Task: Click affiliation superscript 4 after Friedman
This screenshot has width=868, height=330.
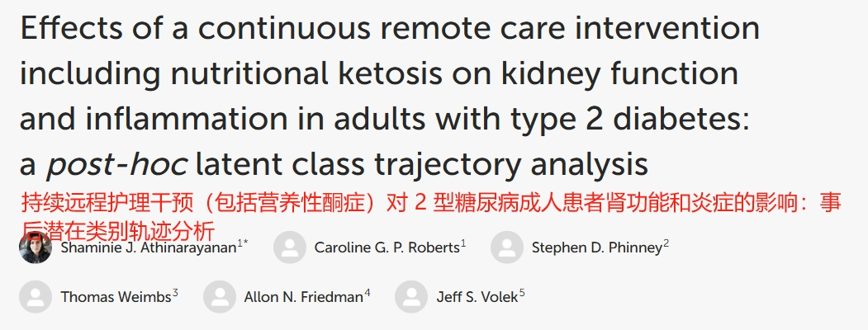Action: tap(367, 294)
